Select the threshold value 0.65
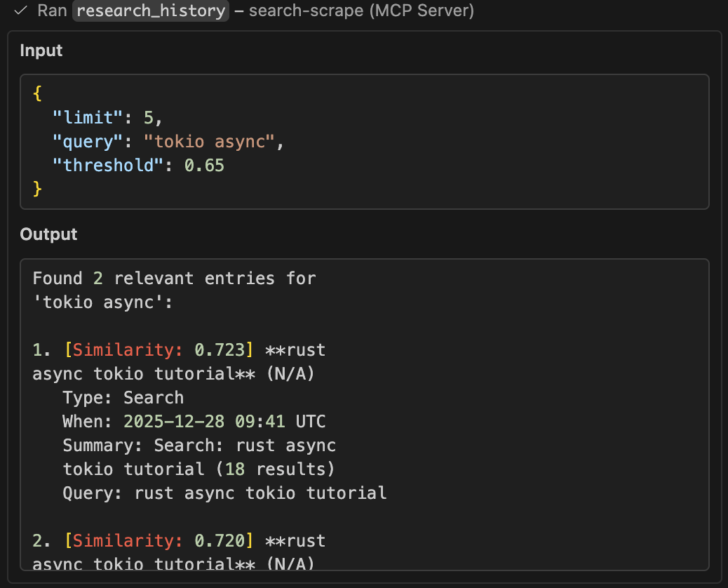Viewport: 728px width, 588px height. 202,165
